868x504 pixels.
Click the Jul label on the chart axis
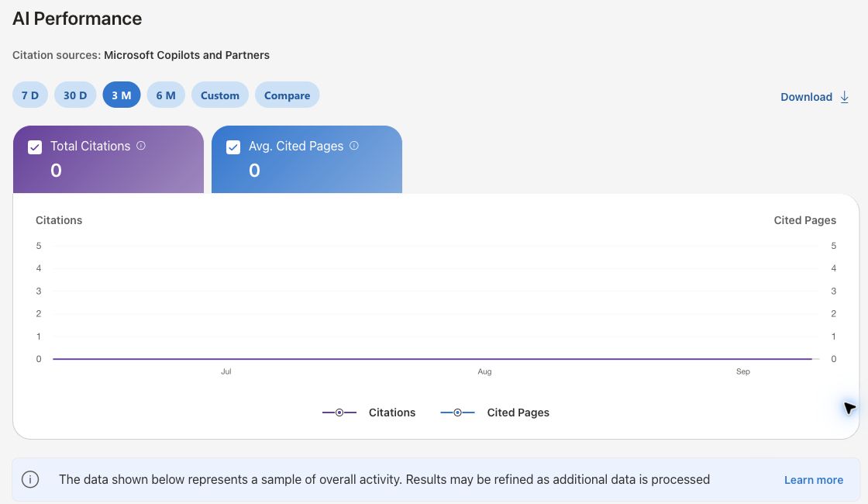(x=226, y=371)
